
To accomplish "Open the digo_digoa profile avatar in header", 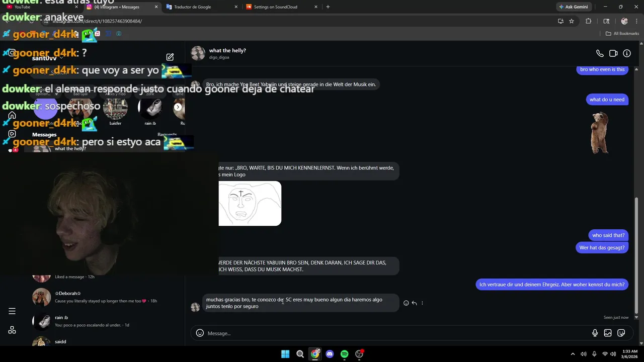I will 198,53.
